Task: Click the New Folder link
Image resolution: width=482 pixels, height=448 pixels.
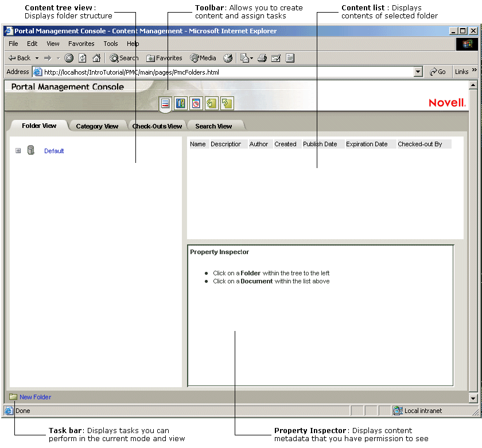Action: 36,397
